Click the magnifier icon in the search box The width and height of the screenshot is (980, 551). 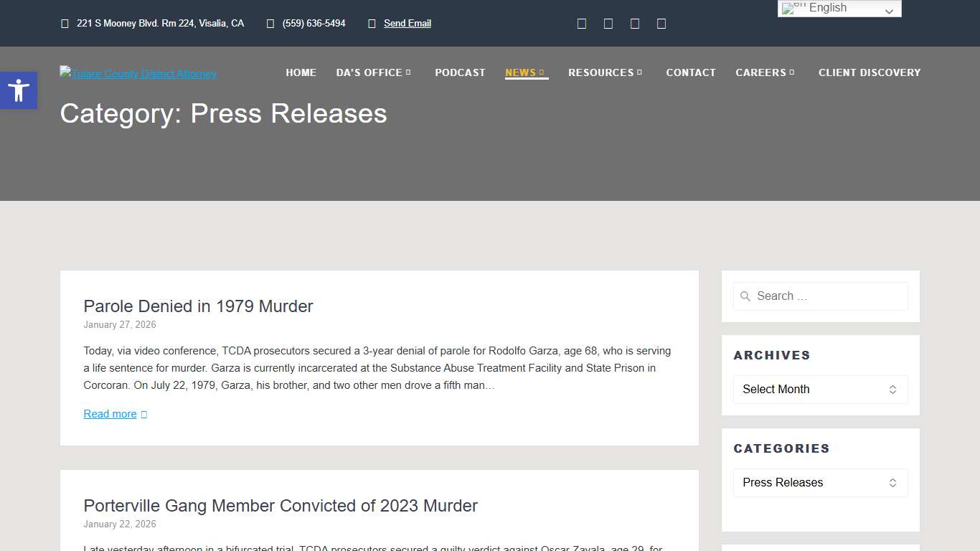tap(745, 296)
